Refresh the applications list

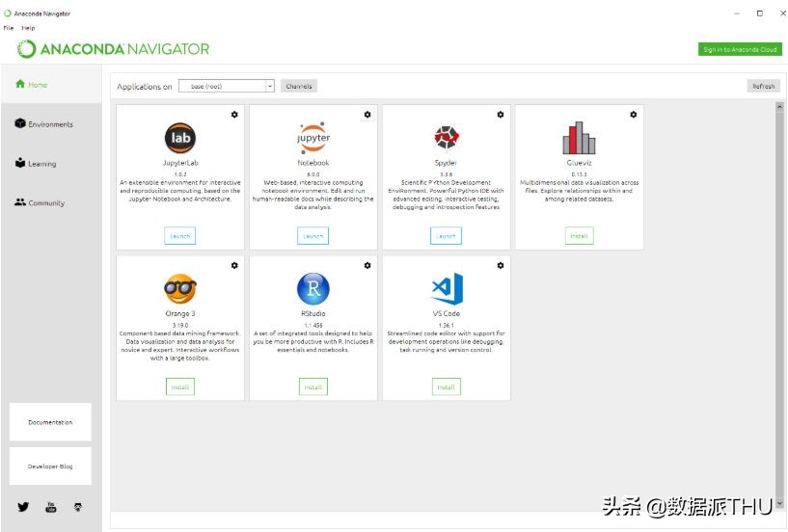(763, 86)
